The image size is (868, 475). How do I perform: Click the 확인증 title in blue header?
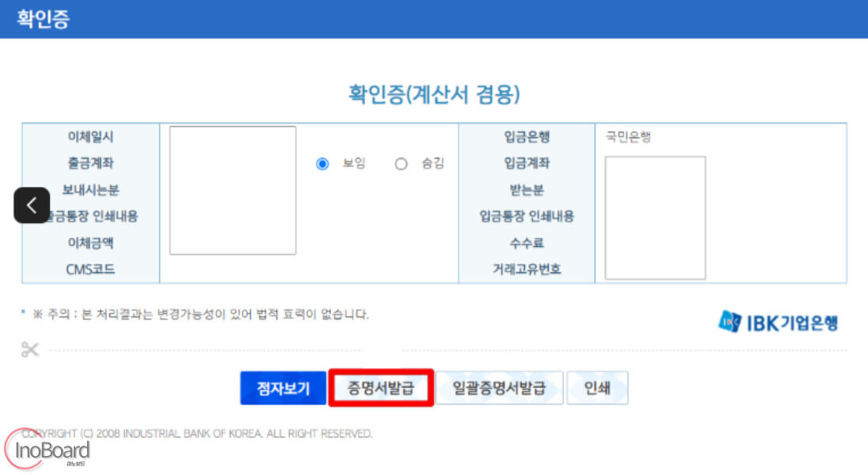tap(43, 19)
